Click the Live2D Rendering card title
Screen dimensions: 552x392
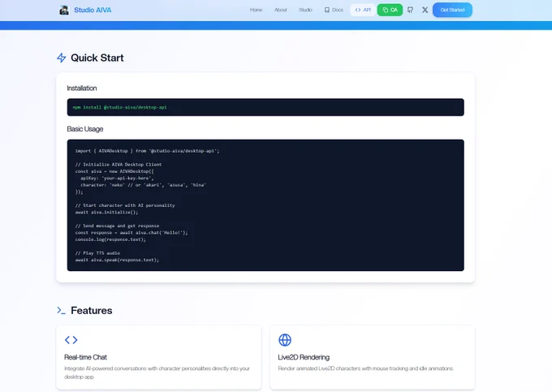[x=304, y=357]
